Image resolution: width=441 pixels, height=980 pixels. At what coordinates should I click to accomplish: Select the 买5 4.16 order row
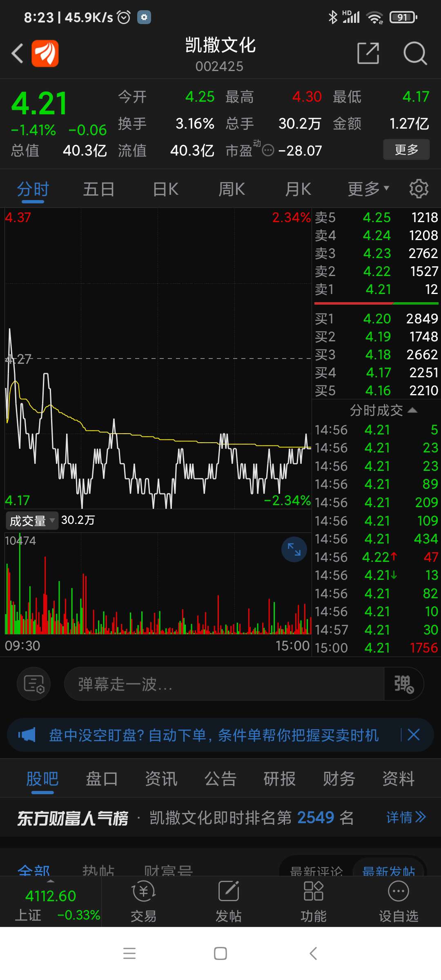click(376, 390)
